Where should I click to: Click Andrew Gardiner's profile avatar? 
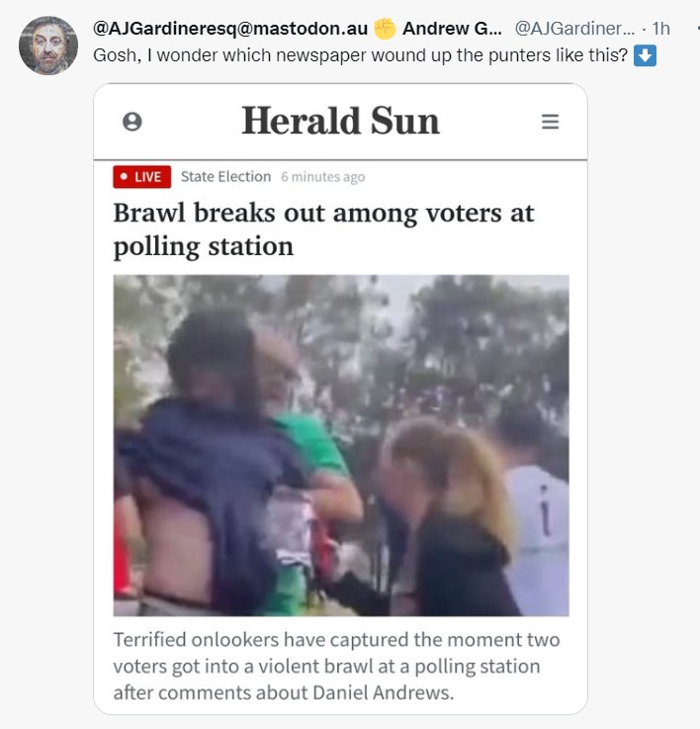48,46
